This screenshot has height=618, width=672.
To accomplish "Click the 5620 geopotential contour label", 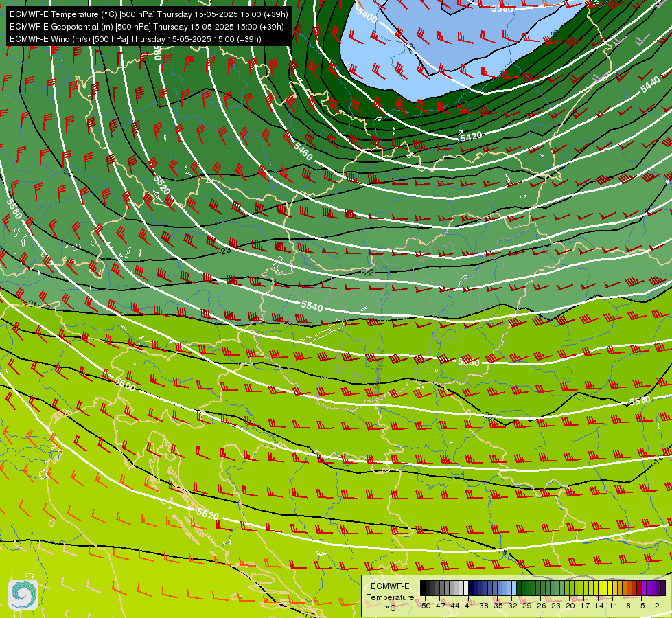I will (x=208, y=514).
